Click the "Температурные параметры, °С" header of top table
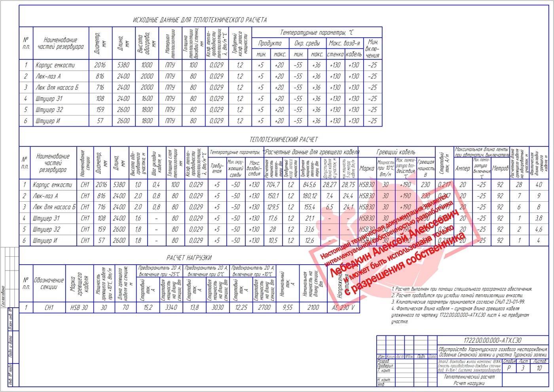Image resolution: width=554 pixels, height=392 pixels. [317, 32]
